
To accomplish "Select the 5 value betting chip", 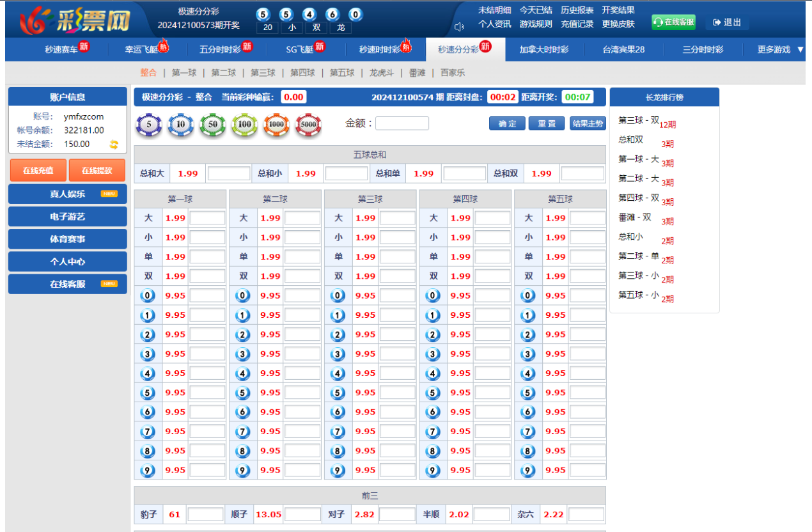I will [x=149, y=125].
